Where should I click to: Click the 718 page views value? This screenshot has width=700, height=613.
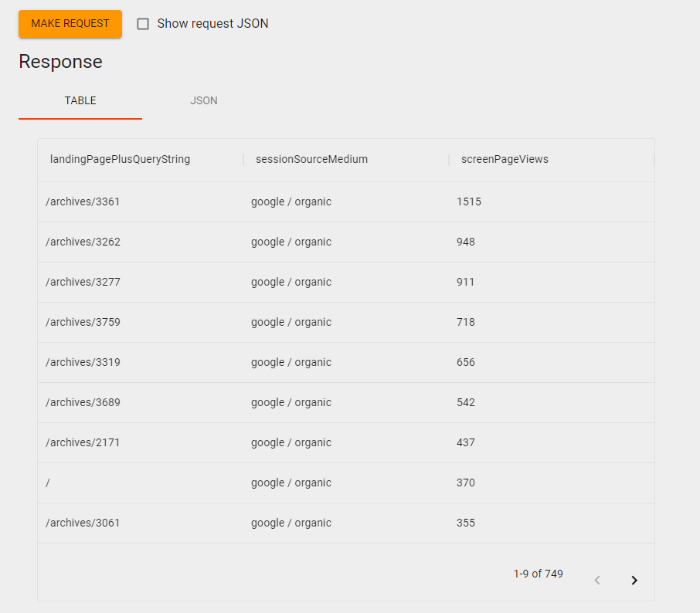click(x=466, y=322)
